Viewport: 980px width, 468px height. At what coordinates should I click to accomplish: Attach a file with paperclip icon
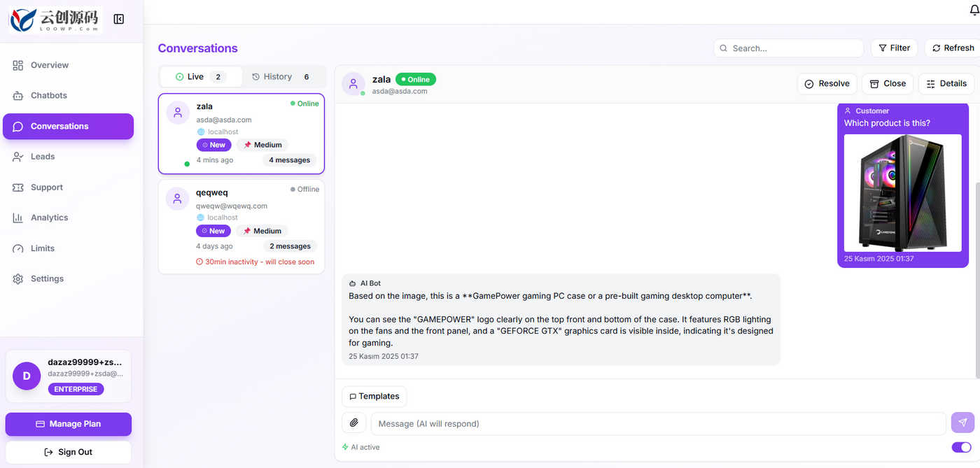[354, 423]
